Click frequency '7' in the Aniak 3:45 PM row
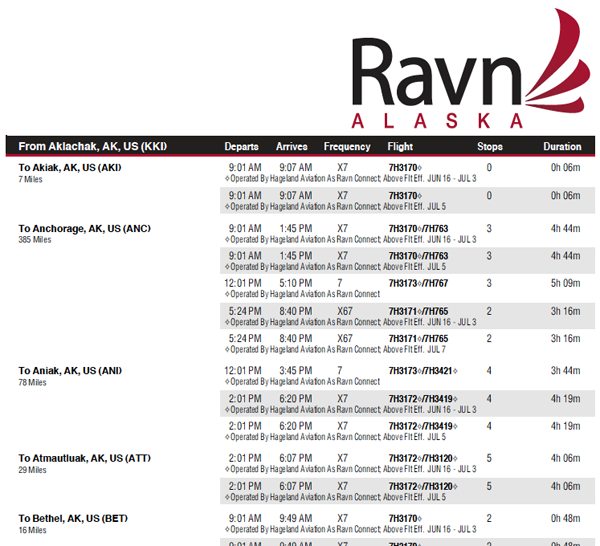 coord(339,371)
